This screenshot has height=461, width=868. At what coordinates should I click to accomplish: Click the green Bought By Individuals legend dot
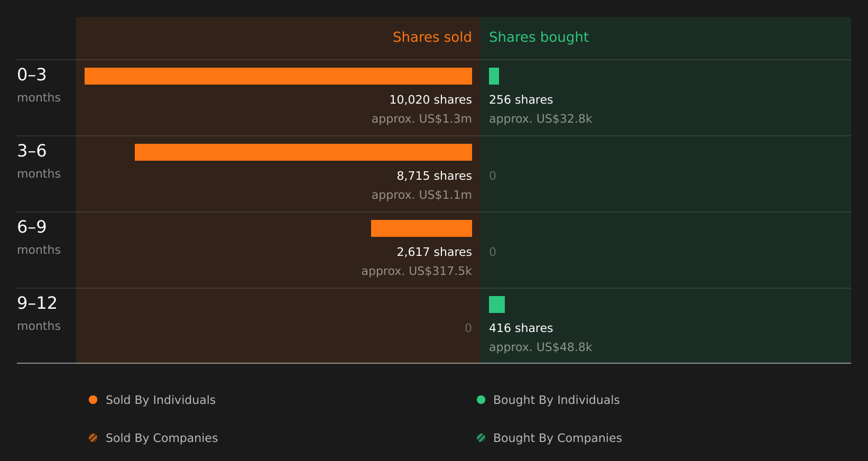click(481, 400)
